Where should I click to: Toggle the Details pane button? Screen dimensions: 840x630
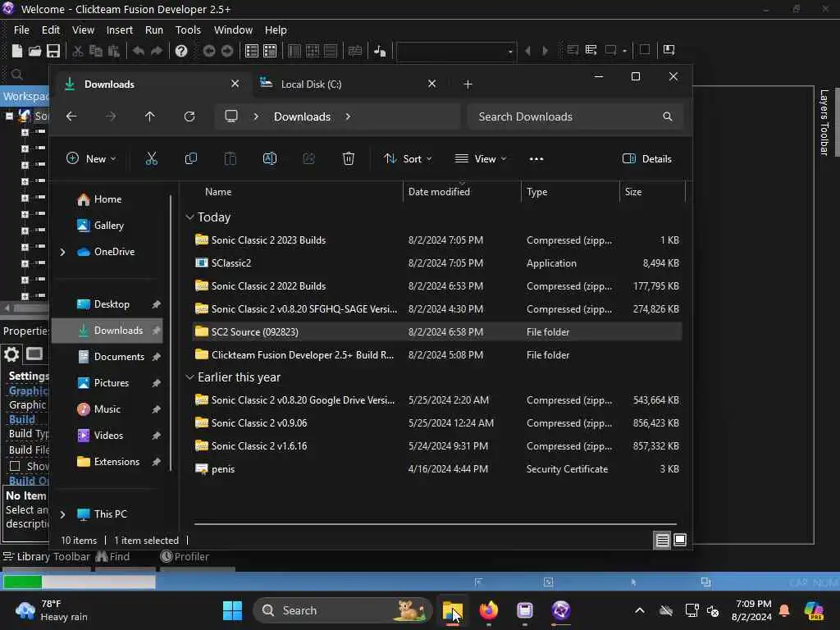click(647, 158)
